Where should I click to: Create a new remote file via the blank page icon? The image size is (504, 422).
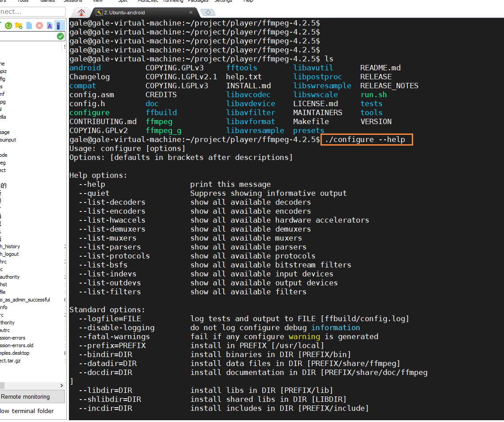point(29,26)
